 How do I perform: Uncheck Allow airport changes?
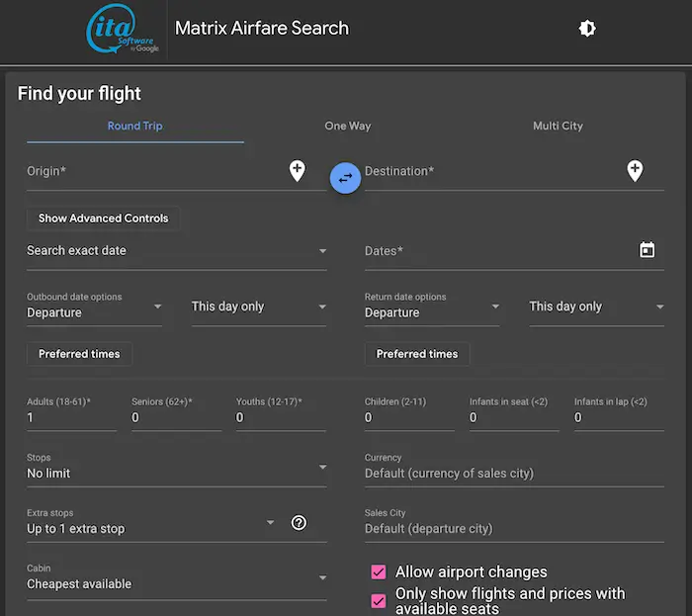tap(379, 572)
